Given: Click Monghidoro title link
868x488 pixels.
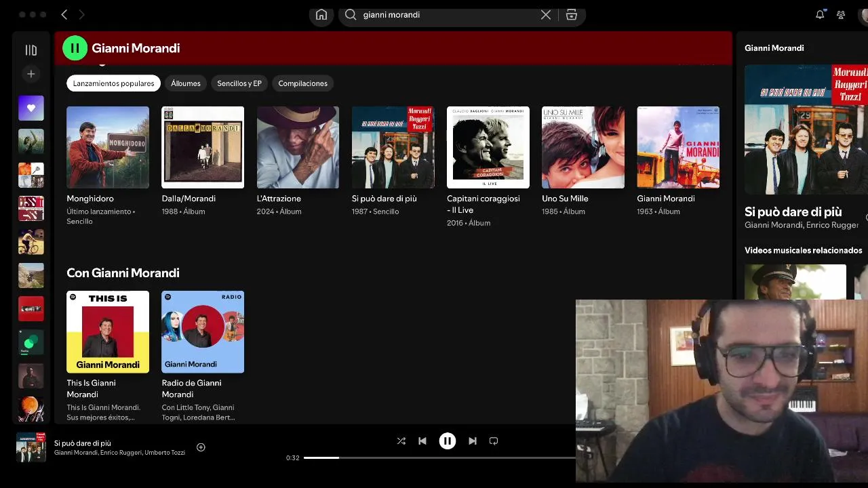Looking at the screenshot, I should [90, 199].
